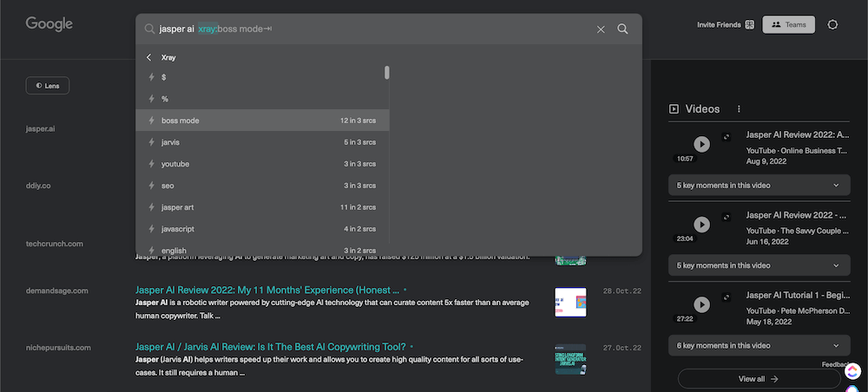Open the Videos section three-dot menu
868x392 pixels.
tap(739, 109)
